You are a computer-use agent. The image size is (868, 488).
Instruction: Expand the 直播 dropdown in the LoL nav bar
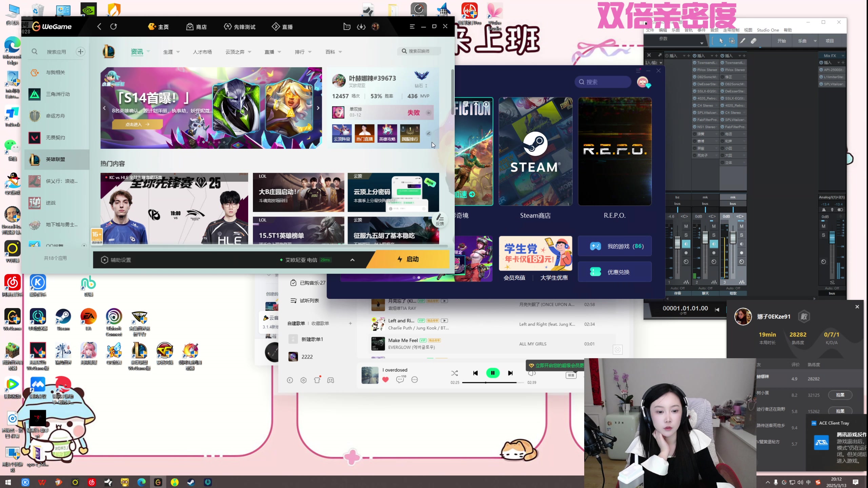pos(279,52)
